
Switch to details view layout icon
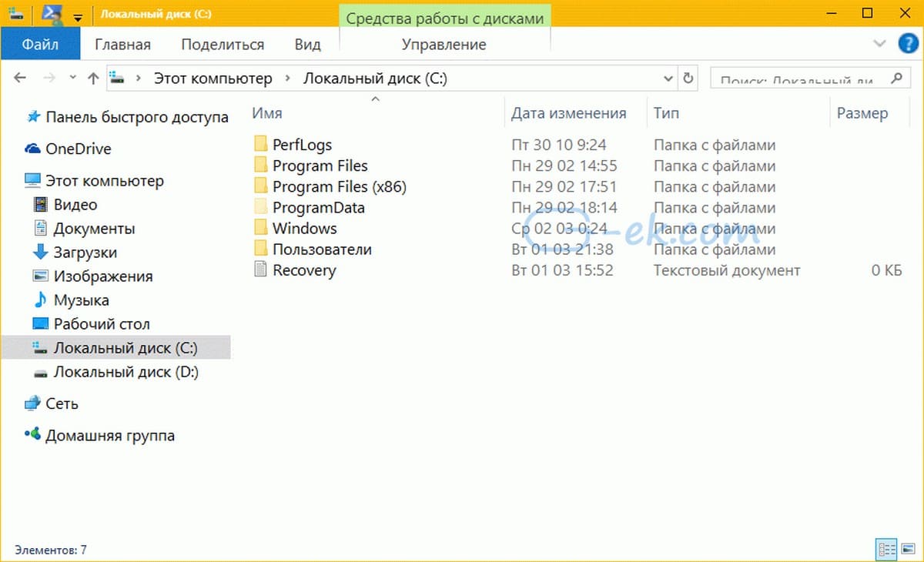click(887, 550)
